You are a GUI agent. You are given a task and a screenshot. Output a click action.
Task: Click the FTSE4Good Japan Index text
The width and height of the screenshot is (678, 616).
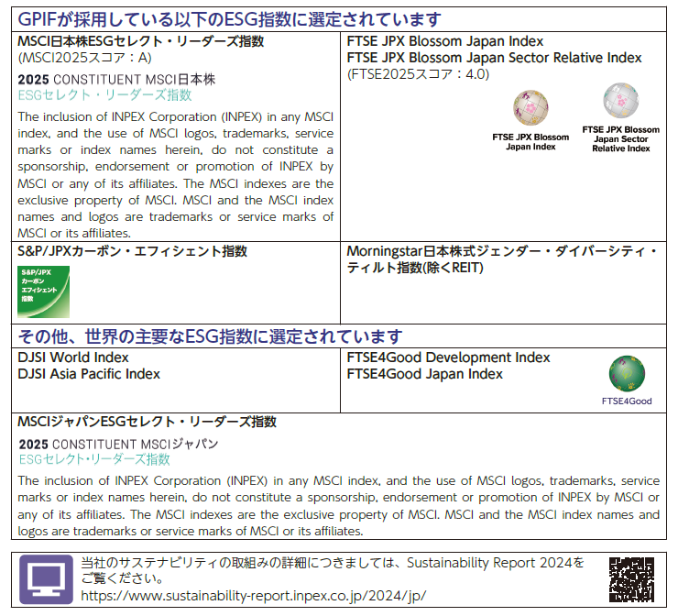pyautogui.click(x=424, y=374)
